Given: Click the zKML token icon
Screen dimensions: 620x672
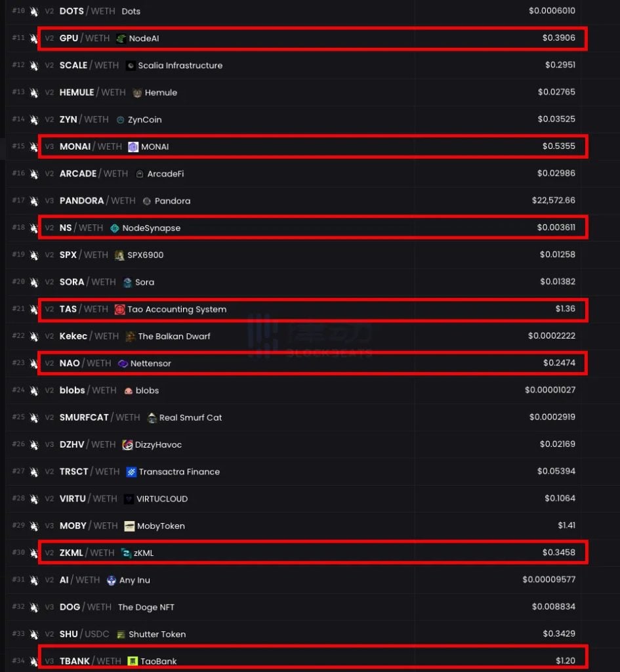Looking at the screenshot, I should [x=126, y=553].
